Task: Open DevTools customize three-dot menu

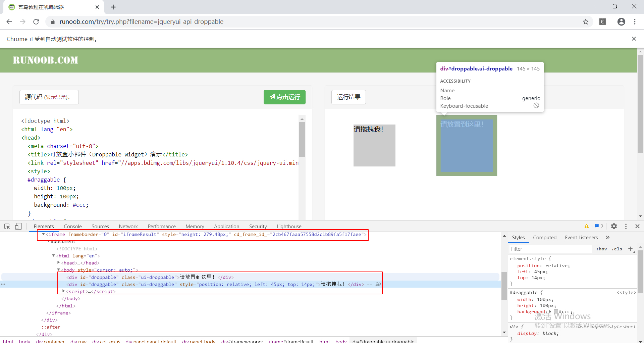Action: tap(626, 227)
